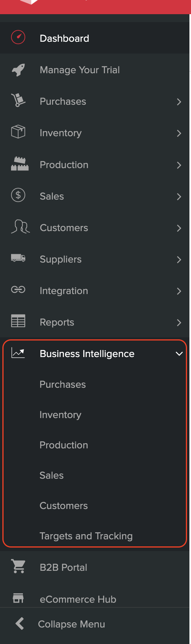Click the Production factory icon
Image resolution: width=191 pixels, height=644 pixels.
pos(20,164)
